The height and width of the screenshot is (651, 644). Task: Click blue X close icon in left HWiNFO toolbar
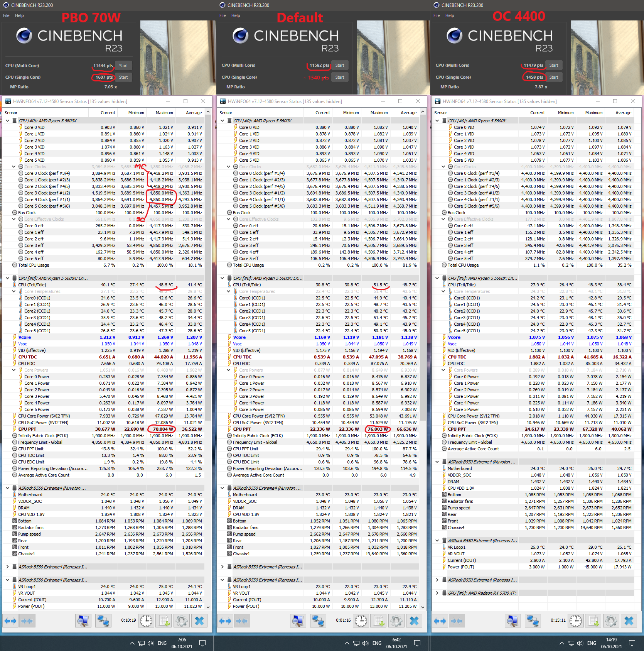coord(199,621)
